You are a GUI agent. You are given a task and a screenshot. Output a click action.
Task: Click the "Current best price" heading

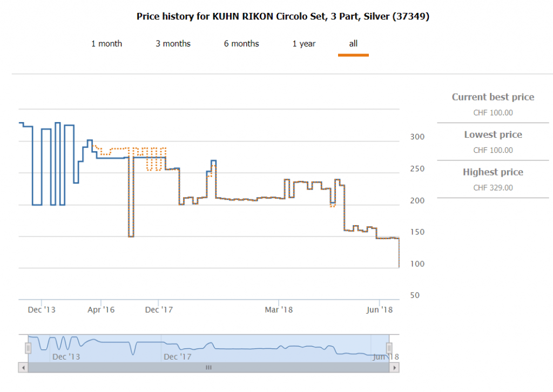(493, 97)
